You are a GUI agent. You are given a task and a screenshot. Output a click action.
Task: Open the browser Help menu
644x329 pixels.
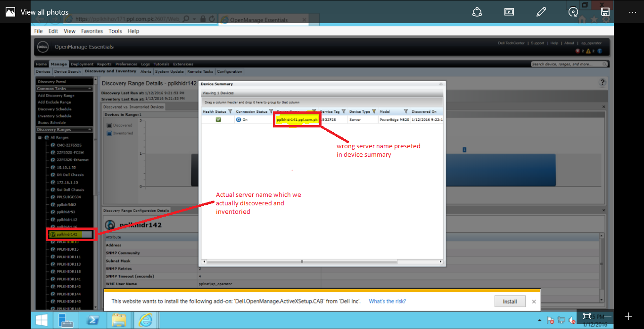click(x=133, y=31)
